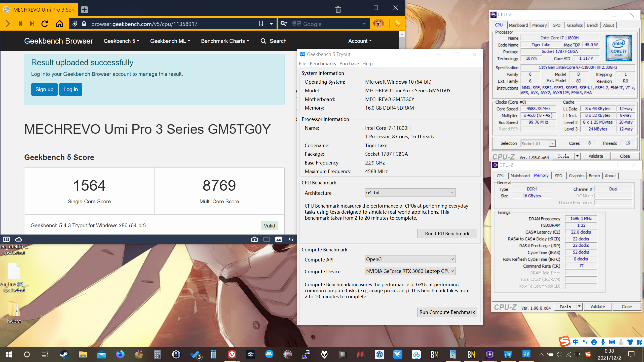Open File Explorer from the taskbar
The width and height of the screenshot is (644, 362).
coord(83,354)
